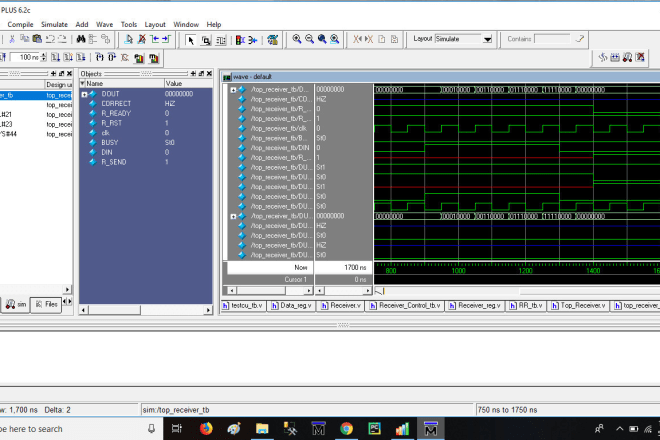
Task: Open the Wave menu
Action: [x=104, y=24]
